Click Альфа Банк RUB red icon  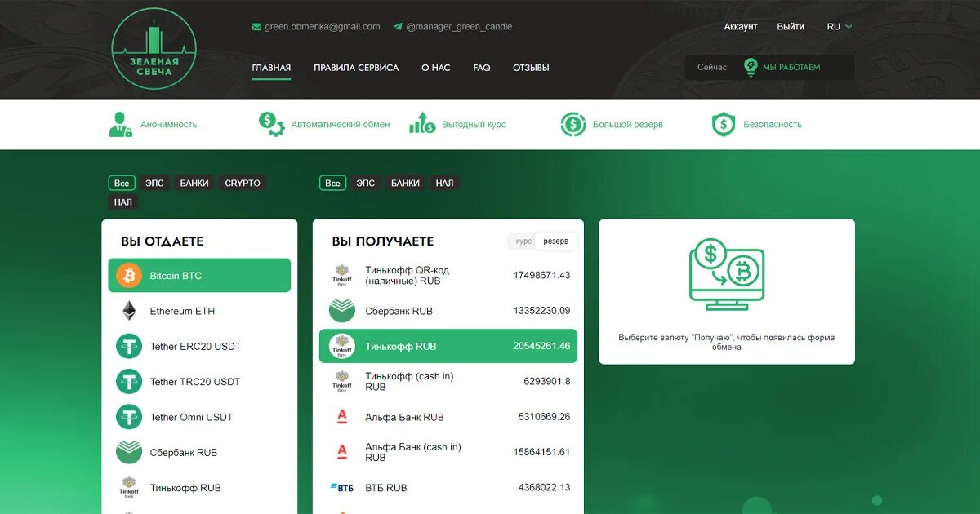point(342,417)
